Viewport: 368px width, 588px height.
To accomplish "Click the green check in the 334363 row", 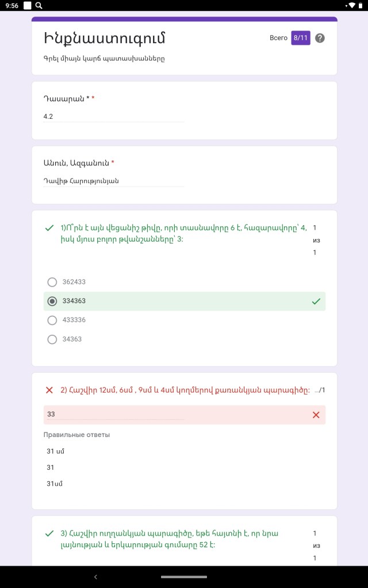I will pos(316,301).
